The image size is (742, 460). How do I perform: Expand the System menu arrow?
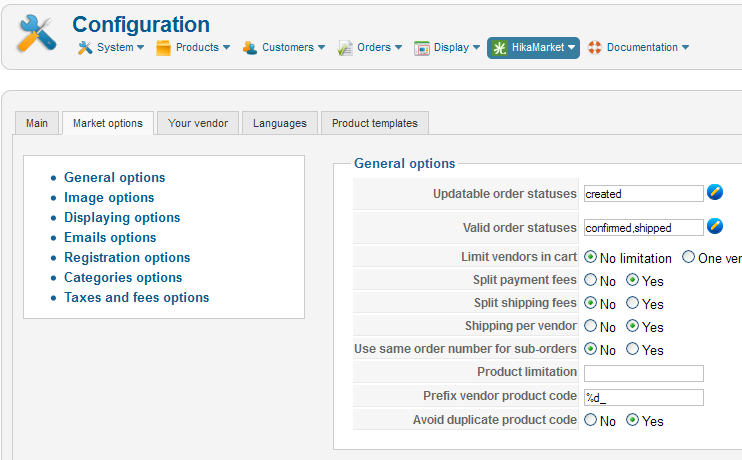pyautogui.click(x=140, y=48)
